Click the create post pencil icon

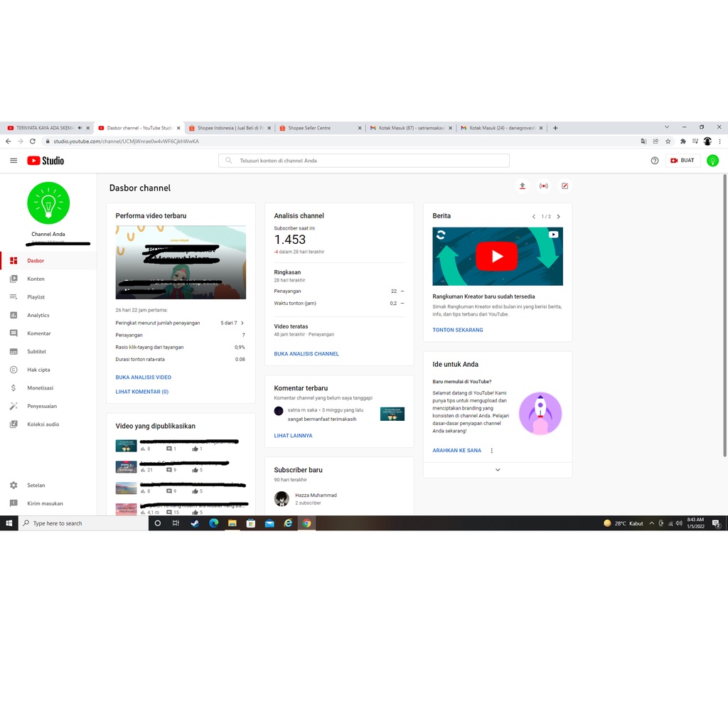[x=564, y=186]
